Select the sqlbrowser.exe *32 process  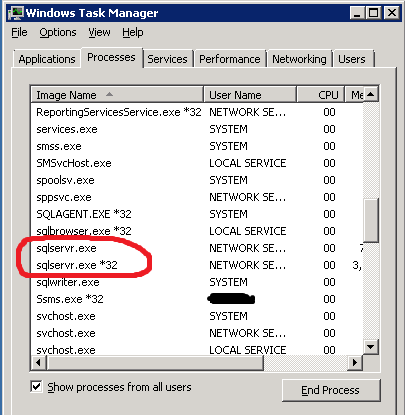[197, 231]
